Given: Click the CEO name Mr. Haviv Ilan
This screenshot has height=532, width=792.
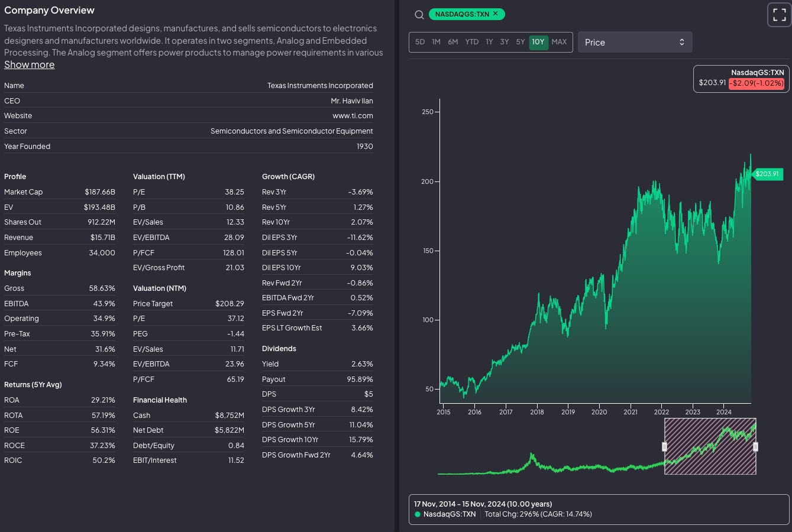Looking at the screenshot, I should tap(352, 101).
